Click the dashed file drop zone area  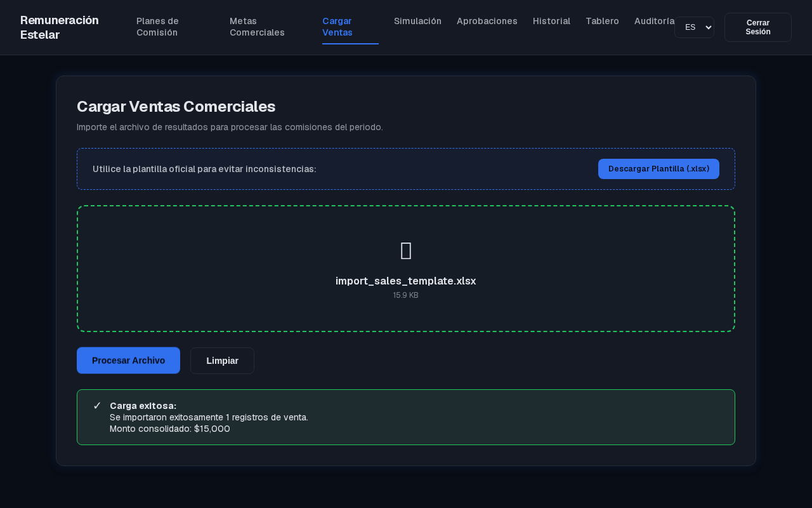[406, 269]
